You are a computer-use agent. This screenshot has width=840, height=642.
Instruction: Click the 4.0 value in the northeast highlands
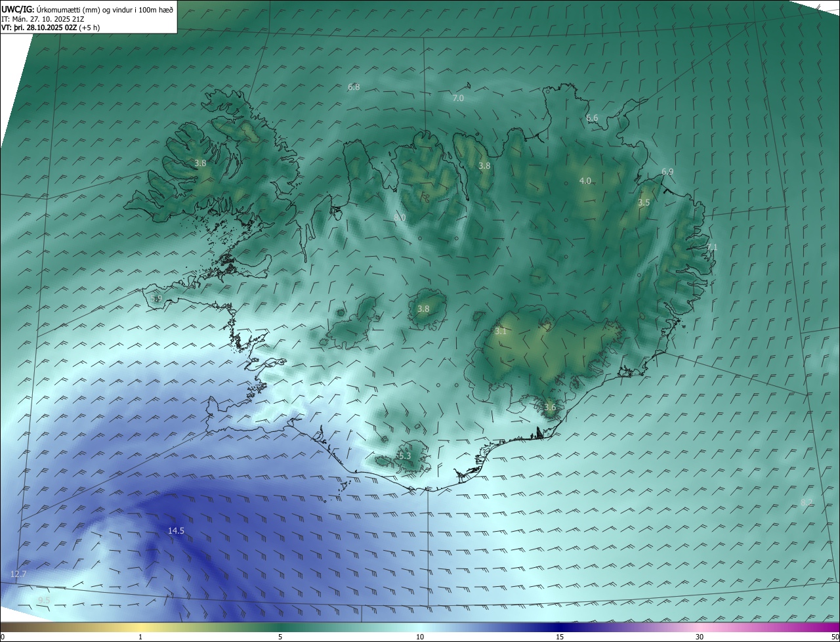[585, 181]
